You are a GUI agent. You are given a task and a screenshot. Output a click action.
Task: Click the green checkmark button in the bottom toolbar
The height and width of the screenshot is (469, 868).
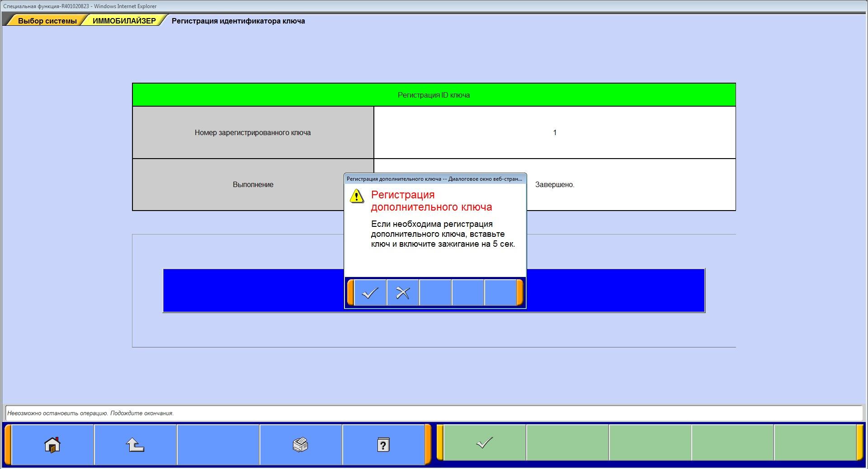(485, 442)
